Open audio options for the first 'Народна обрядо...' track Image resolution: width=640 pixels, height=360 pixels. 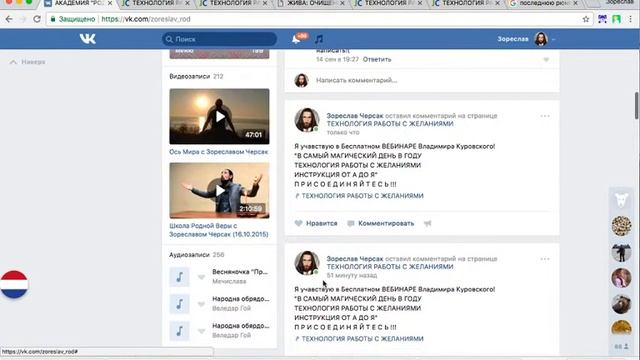pos(201,304)
